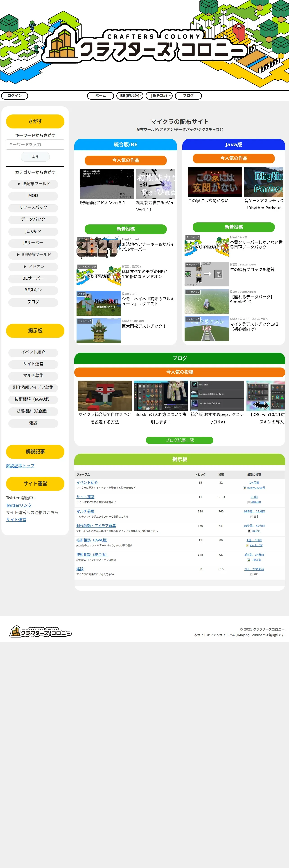The image size is (289, 868).
Task: Click ブログ記事一覧 button
Action: pos(180,440)
